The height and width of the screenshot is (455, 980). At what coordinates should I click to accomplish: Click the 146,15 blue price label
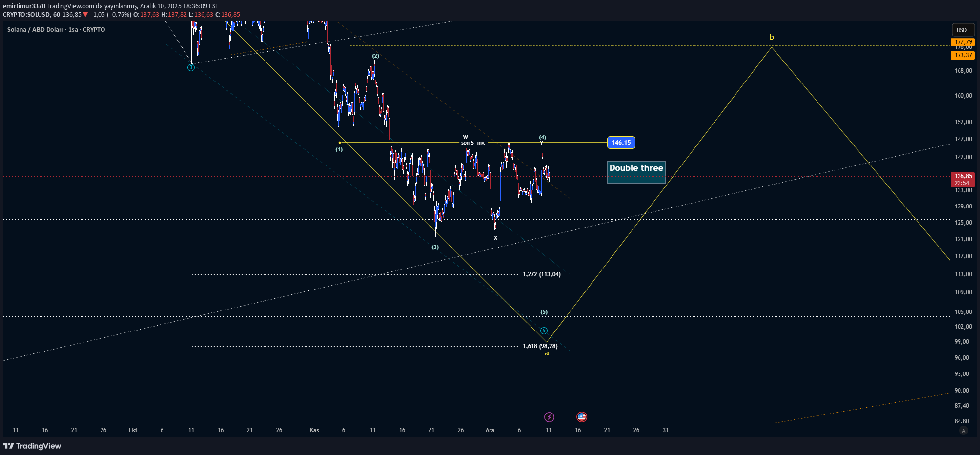coord(621,143)
